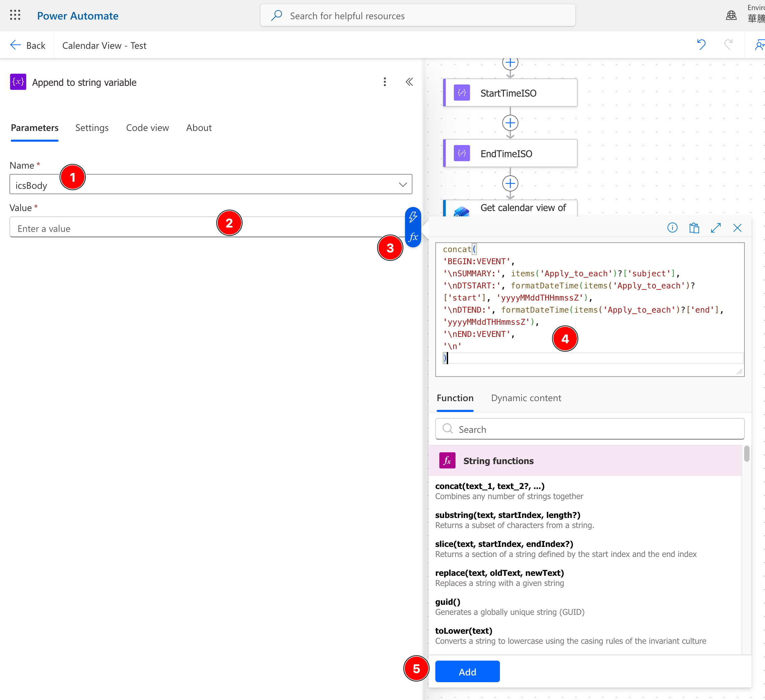Screen dimensions: 765x700
Task: Open the About tab
Action: click(199, 128)
